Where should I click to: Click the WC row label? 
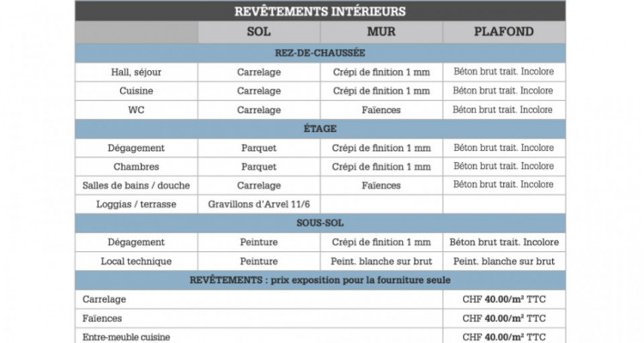tap(136, 110)
